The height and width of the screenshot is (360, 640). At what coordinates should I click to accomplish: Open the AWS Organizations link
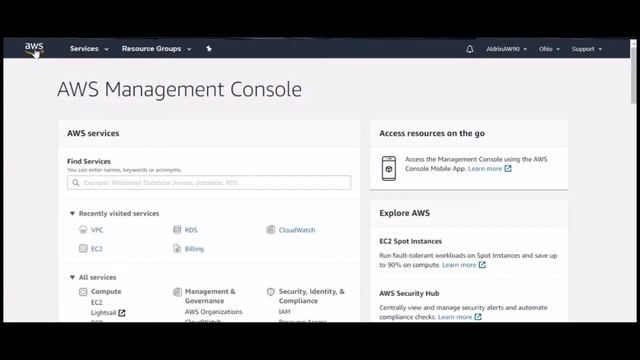pos(213,312)
